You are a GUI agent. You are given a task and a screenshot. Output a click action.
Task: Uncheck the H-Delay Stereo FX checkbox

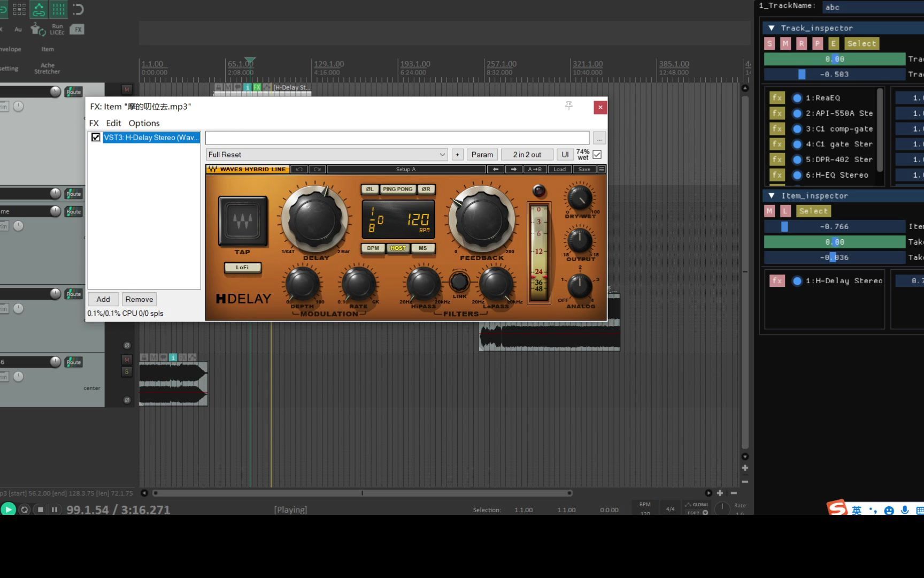(x=96, y=138)
